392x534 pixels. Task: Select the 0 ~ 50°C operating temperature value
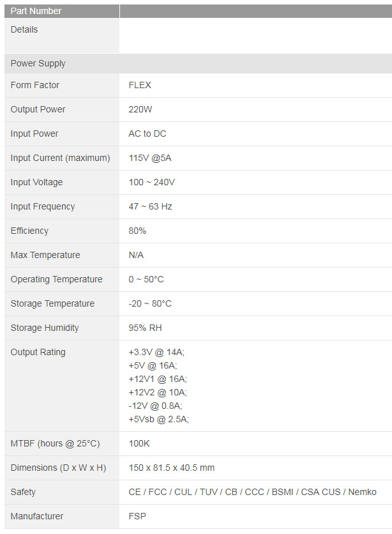pos(146,279)
